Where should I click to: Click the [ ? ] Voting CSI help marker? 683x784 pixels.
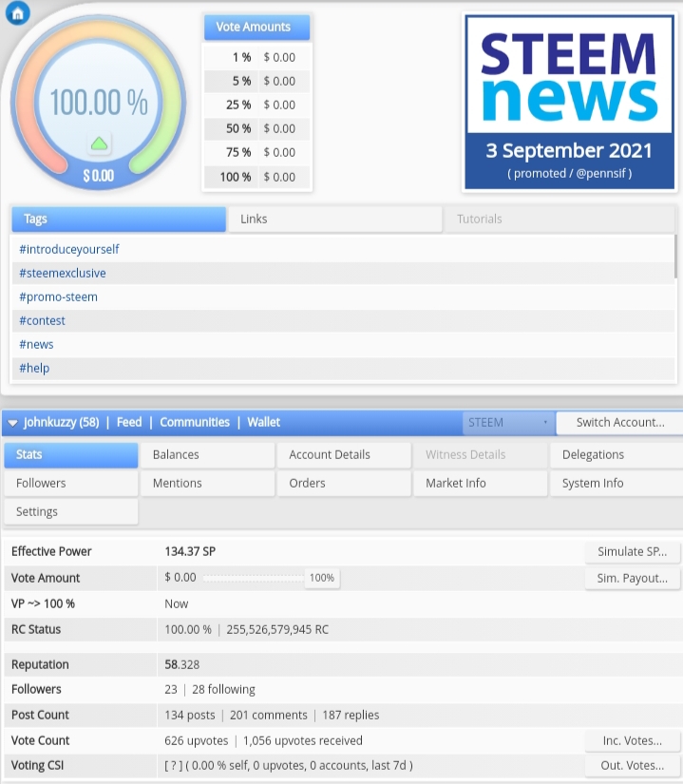tap(174, 766)
